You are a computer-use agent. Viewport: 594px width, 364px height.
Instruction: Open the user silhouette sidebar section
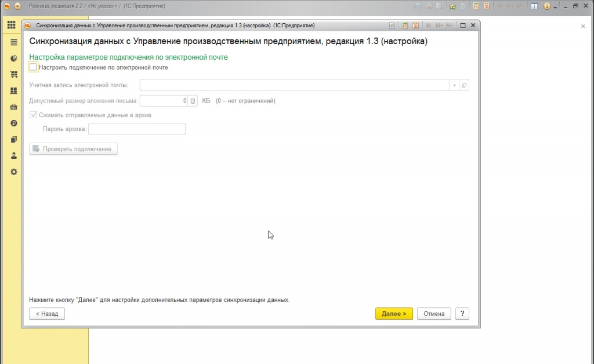pos(14,156)
